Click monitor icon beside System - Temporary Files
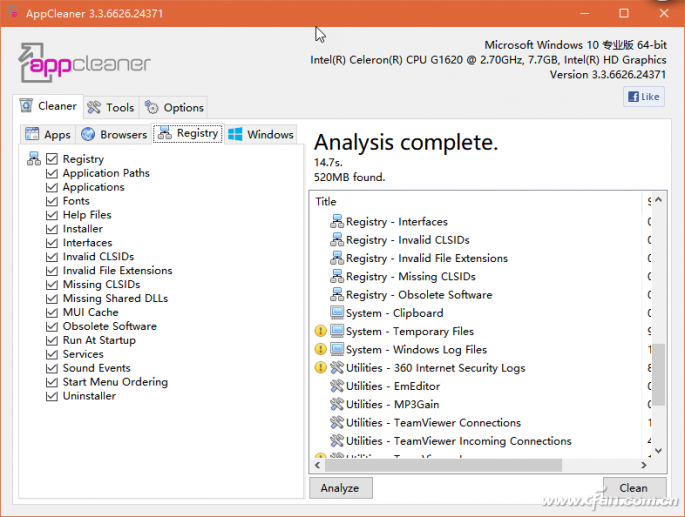The image size is (685, 517). 337,331
